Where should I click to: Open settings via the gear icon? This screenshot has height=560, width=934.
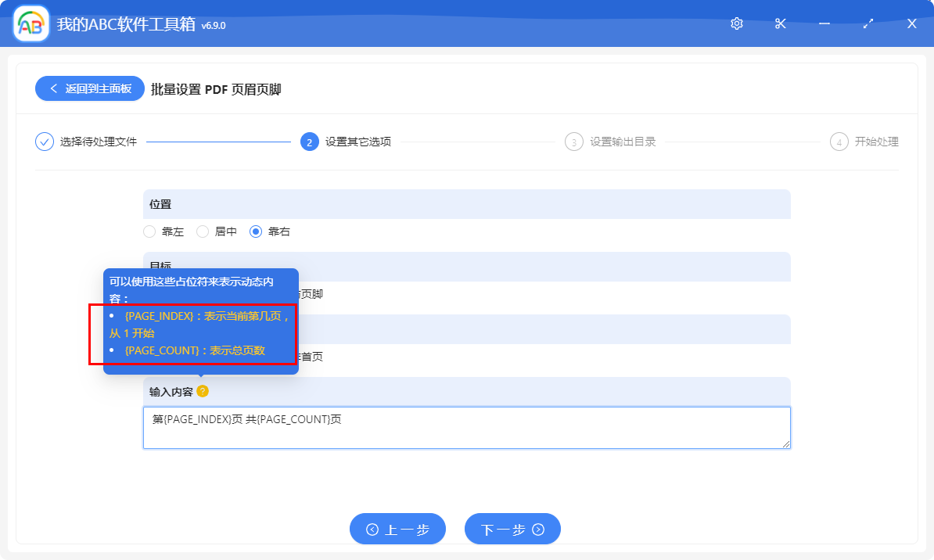(736, 23)
